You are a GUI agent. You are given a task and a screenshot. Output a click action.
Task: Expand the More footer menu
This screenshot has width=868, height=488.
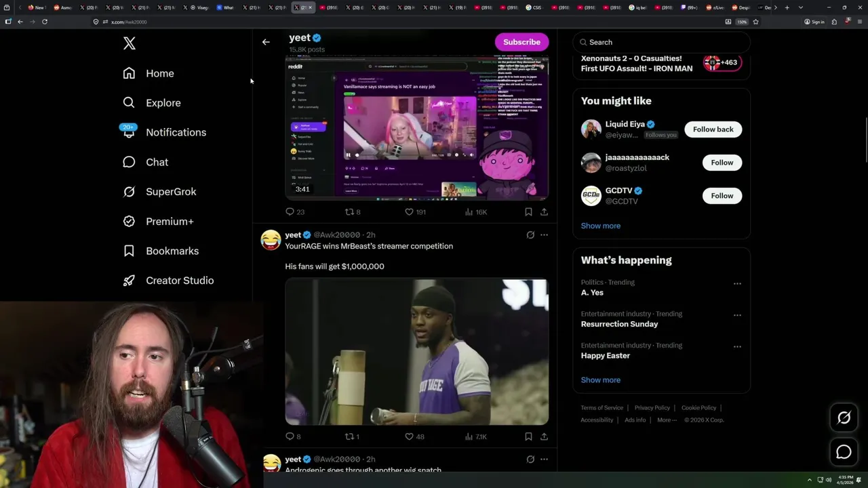[x=667, y=420]
